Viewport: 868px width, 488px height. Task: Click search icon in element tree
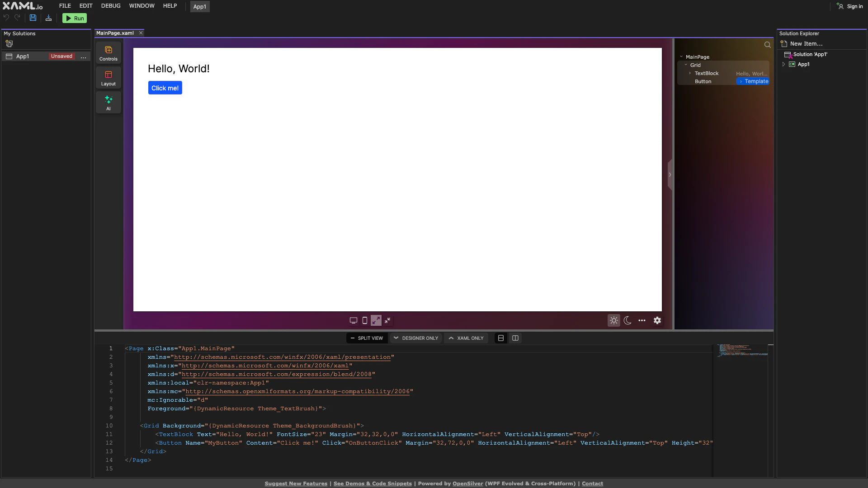(767, 45)
